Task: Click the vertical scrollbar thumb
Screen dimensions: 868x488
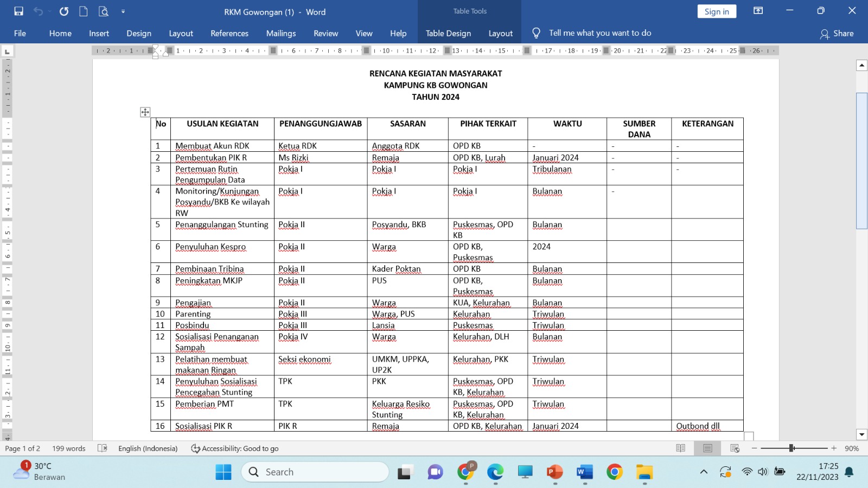Action: (x=861, y=161)
